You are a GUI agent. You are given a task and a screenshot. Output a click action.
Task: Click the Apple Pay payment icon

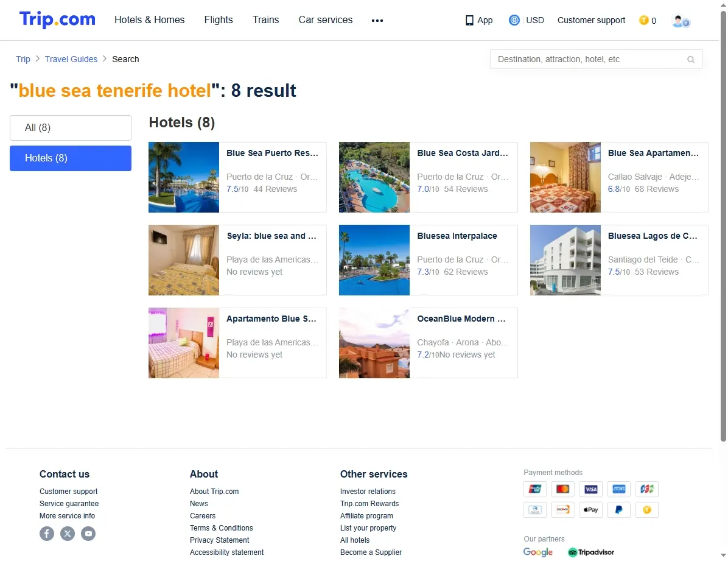(591, 510)
